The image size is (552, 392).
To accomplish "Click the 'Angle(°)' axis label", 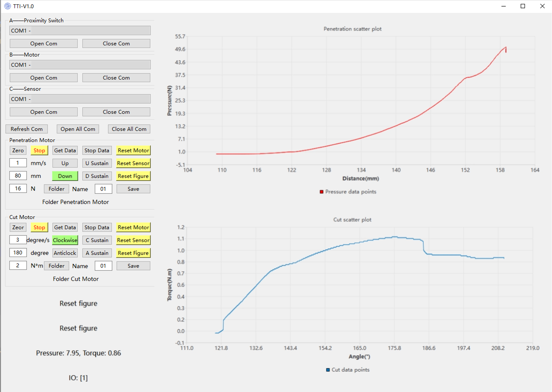I will click(x=359, y=357).
